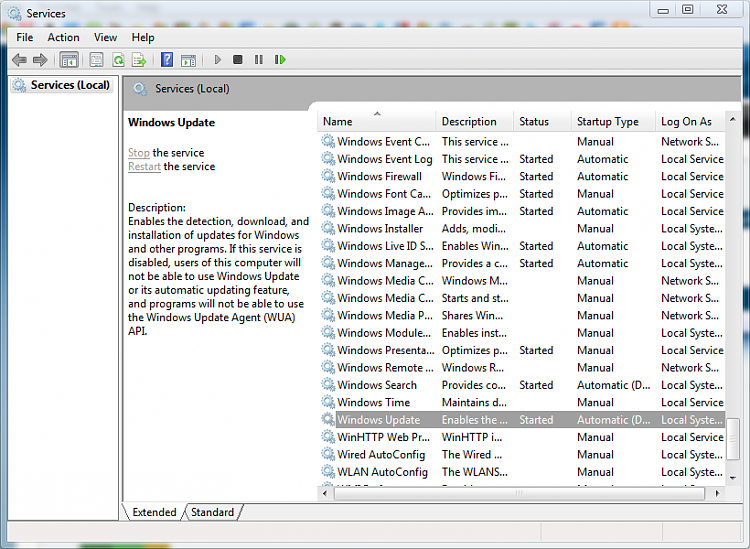Open the Action menu
Screen dimensions: 750x549
pyautogui.click(x=63, y=37)
